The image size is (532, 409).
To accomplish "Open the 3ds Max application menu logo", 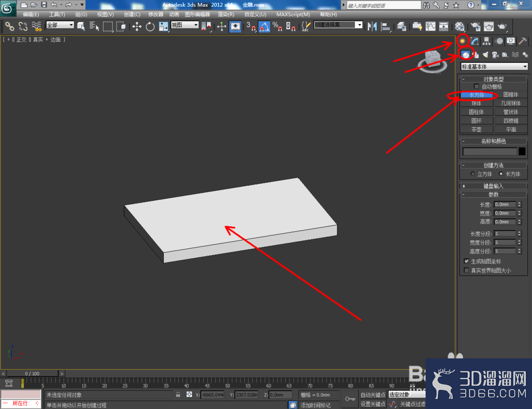I will click(x=8, y=8).
